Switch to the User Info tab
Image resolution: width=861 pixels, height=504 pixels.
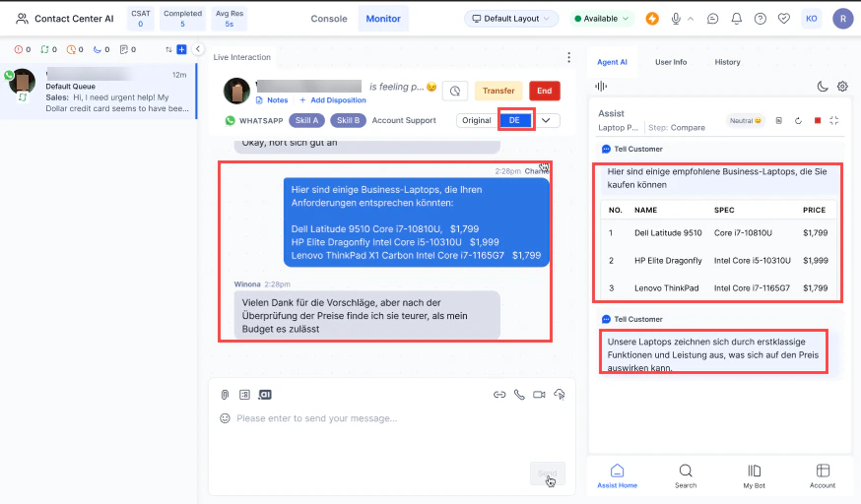coord(671,63)
